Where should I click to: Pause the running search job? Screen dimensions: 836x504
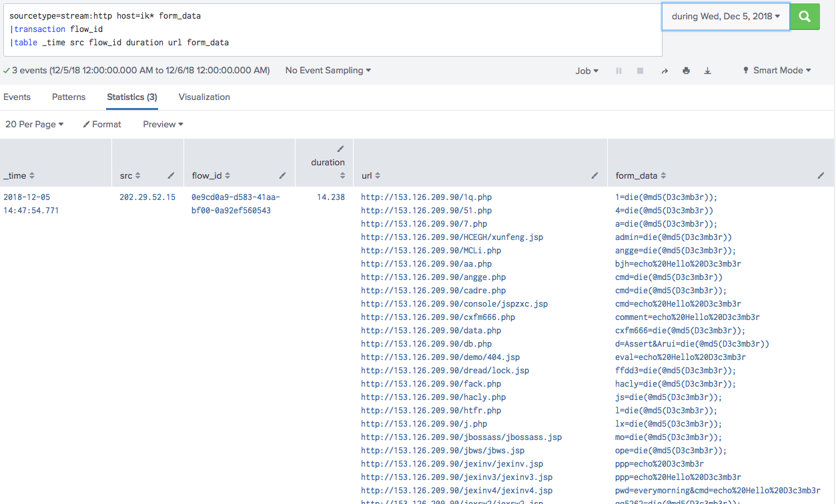[618, 70]
